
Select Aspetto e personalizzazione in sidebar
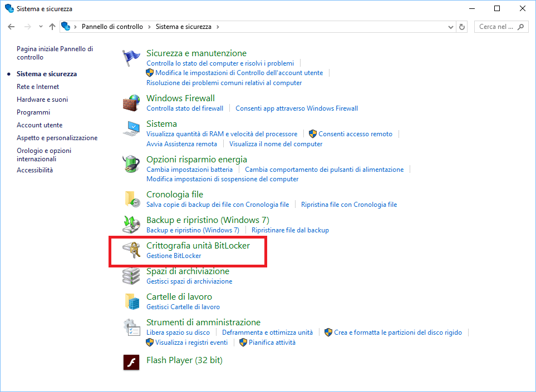point(57,138)
